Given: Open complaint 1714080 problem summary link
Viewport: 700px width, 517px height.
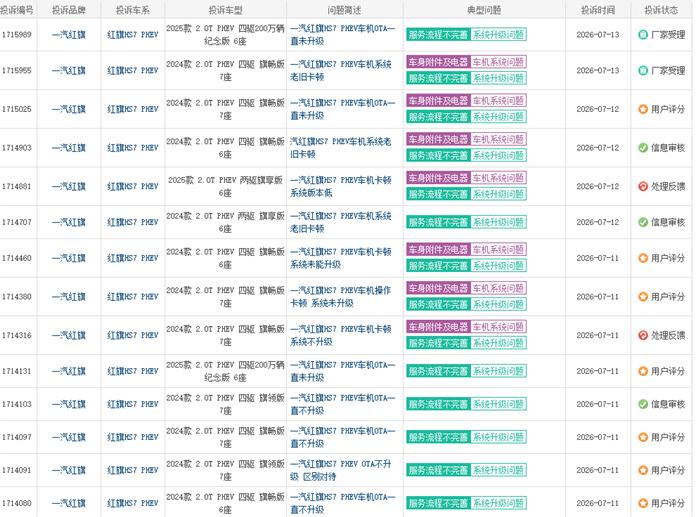Looking at the screenshot, I should point(342,503).
